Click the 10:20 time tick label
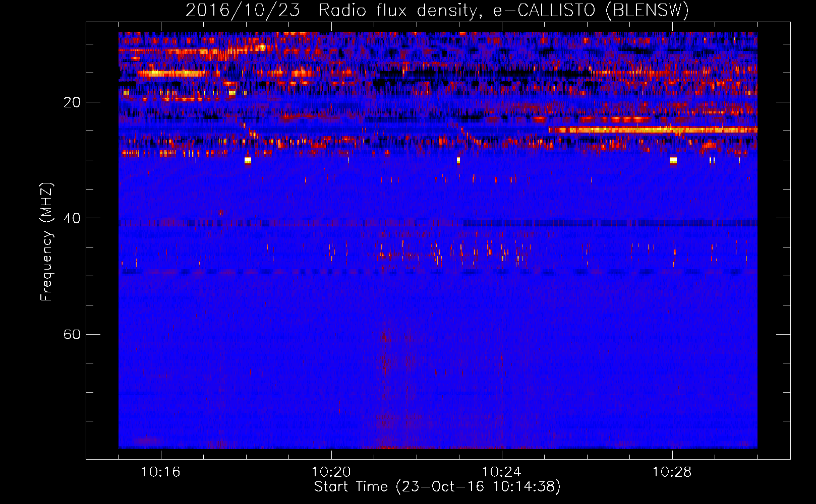 click(x=331, y=472)
